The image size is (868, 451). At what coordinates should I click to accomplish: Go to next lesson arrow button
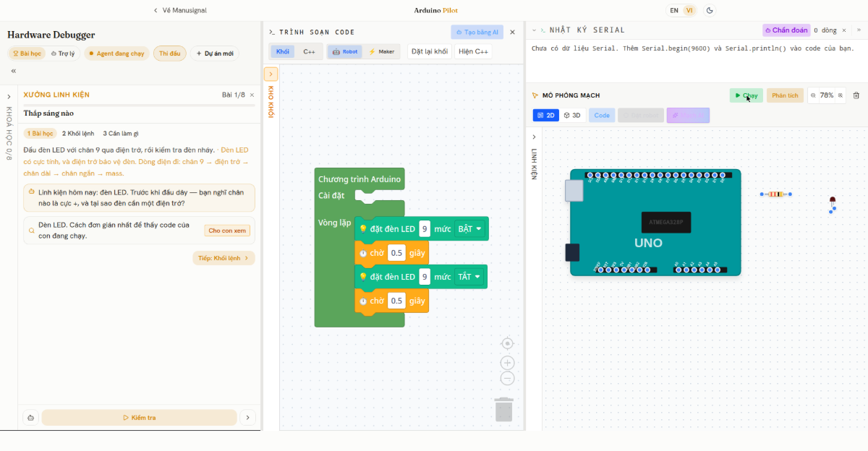(x=247, y=418)
